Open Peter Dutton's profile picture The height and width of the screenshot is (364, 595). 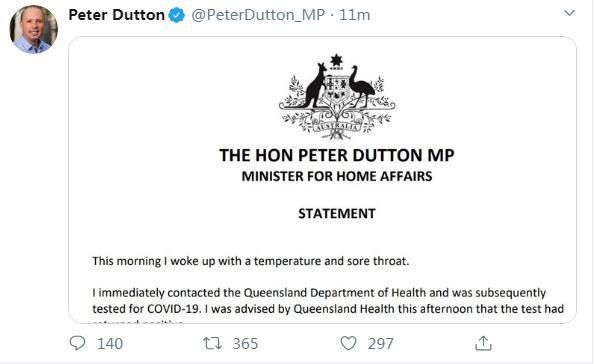click(34, 29)
